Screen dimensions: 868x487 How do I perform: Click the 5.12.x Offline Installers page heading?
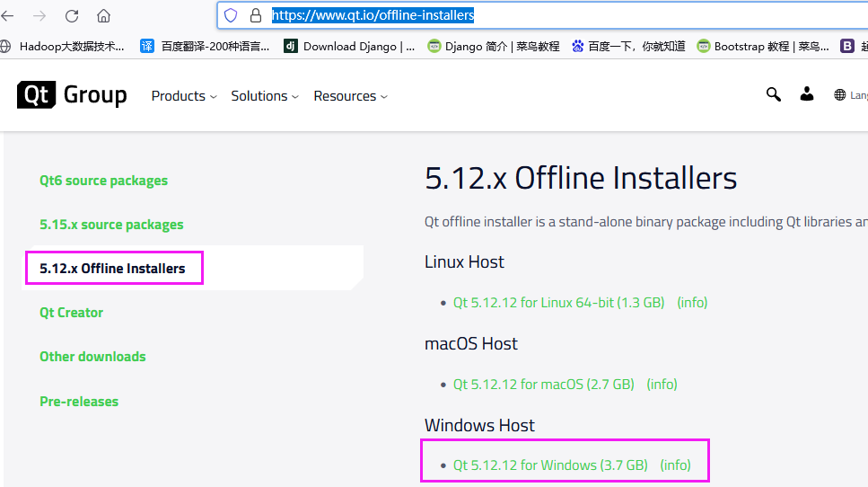point(581,179)
